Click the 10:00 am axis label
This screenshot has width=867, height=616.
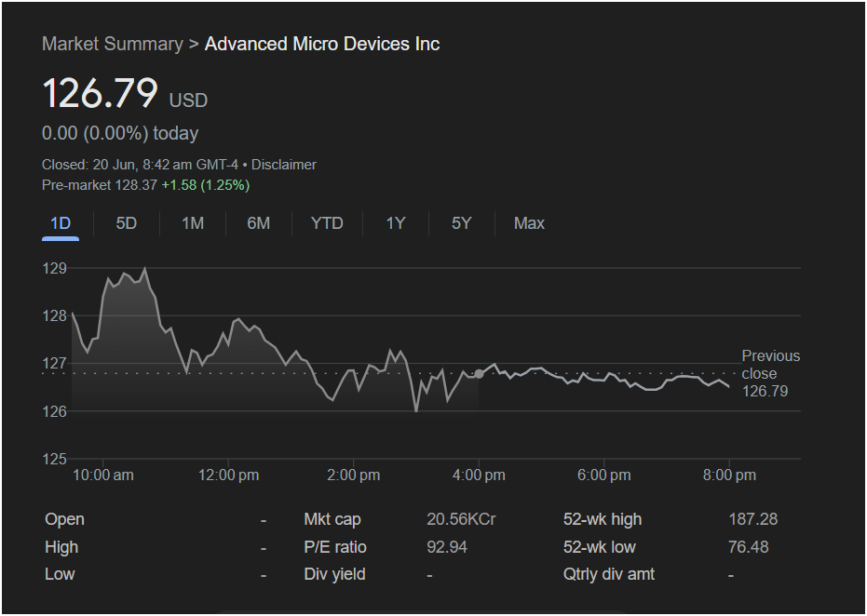(x=103, y=475)
